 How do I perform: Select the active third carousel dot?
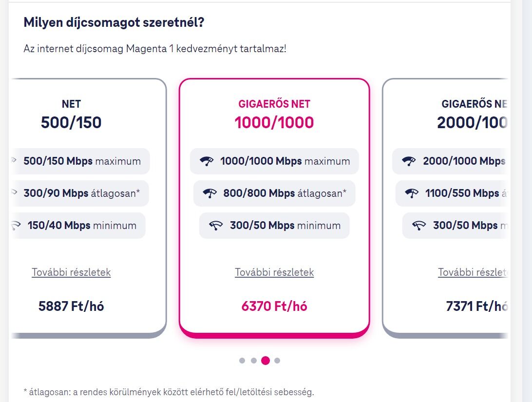tap(266, 361)
